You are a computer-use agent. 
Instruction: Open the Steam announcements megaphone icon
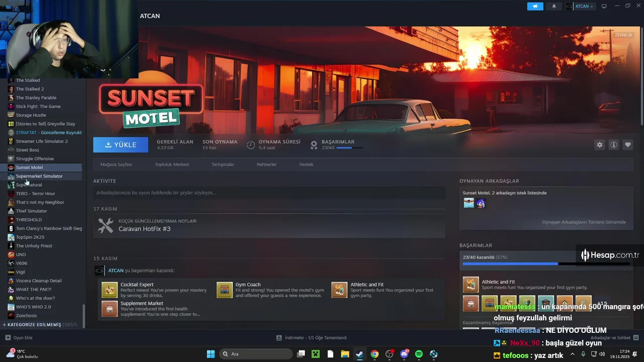coord(535,6)
